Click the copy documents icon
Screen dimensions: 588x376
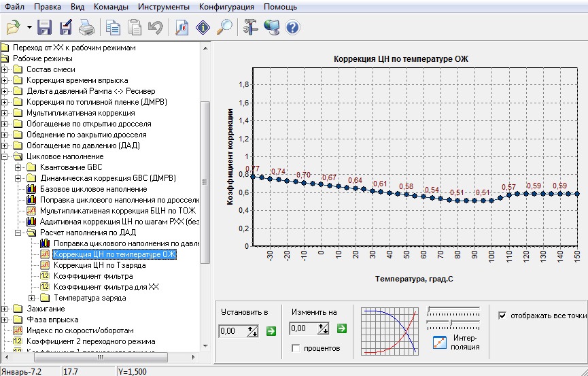point(112,27)
